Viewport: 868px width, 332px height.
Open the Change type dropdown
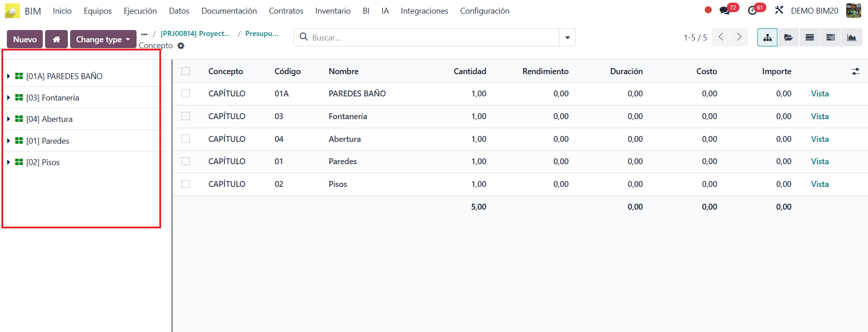point(103,39)
